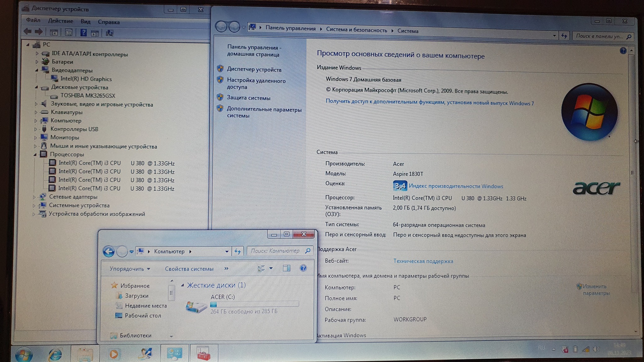644x362 pixels.
Task: Open the Вид menu in Device Manager
Action: [85, 22]
